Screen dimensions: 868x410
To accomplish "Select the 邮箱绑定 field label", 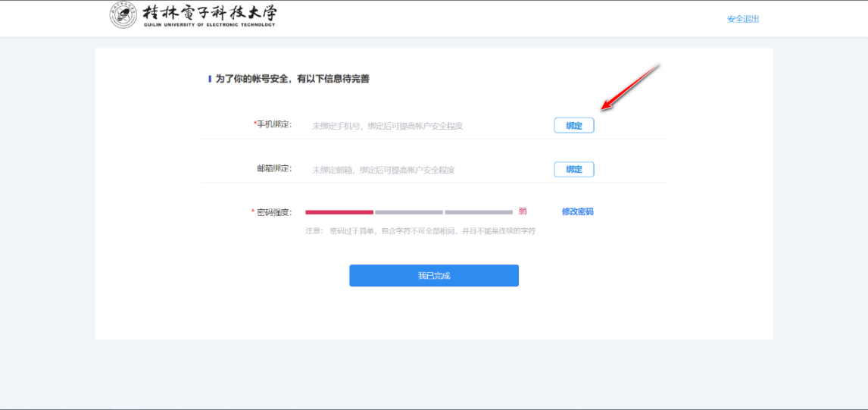I will tap(274, 169).
